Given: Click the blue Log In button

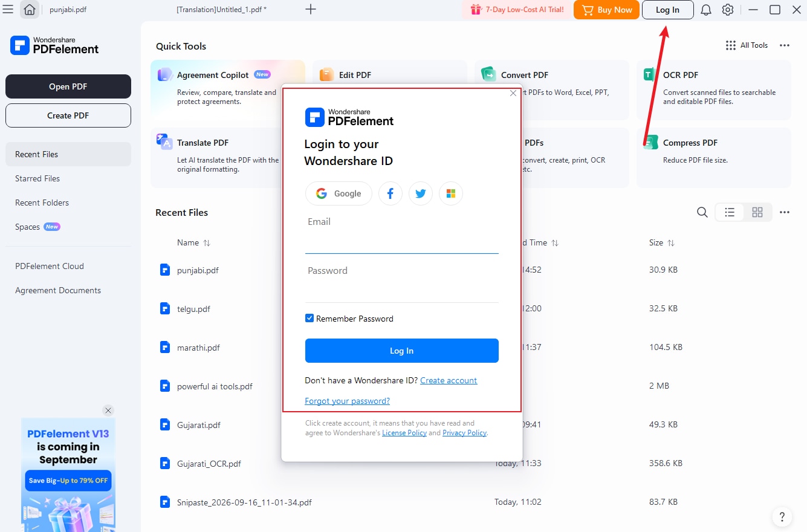Looking at the screenshot, I should pos(402,351).
